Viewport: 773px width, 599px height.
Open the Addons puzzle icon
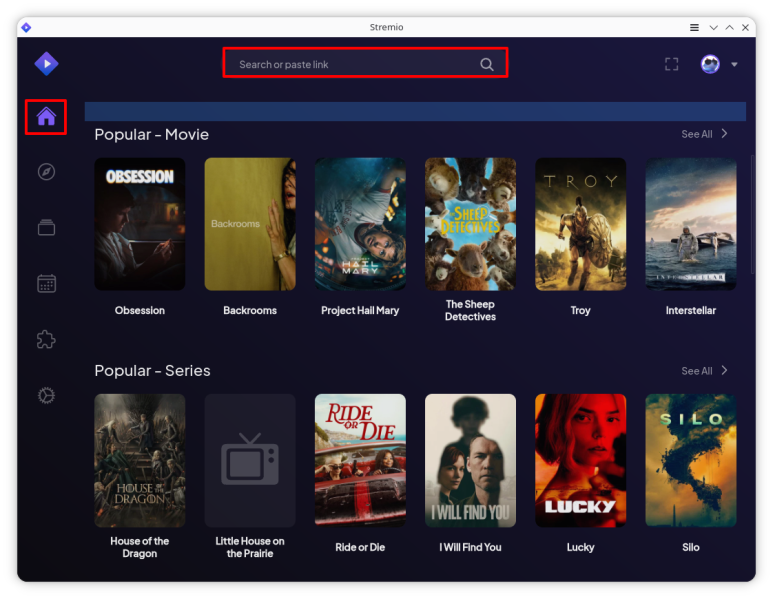[x=46, y=340]
